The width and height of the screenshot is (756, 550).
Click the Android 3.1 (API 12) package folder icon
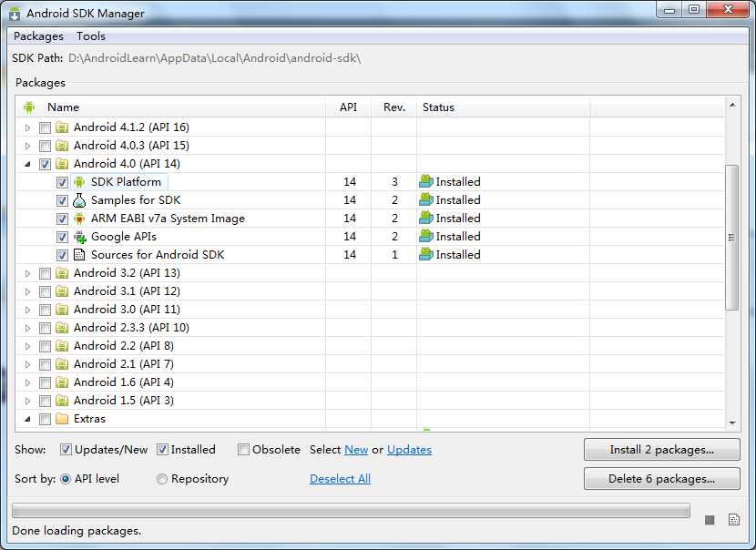pos(62,291)
